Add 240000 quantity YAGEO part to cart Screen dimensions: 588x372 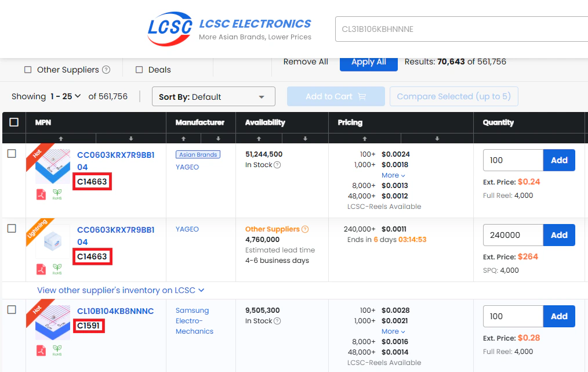pyautogui.click(x=559, y=236)
